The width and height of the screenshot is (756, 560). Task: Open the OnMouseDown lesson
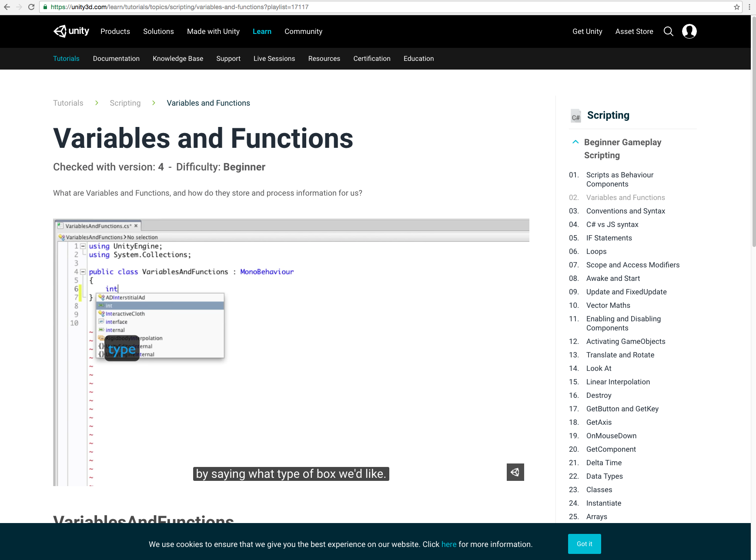point(611,436)
